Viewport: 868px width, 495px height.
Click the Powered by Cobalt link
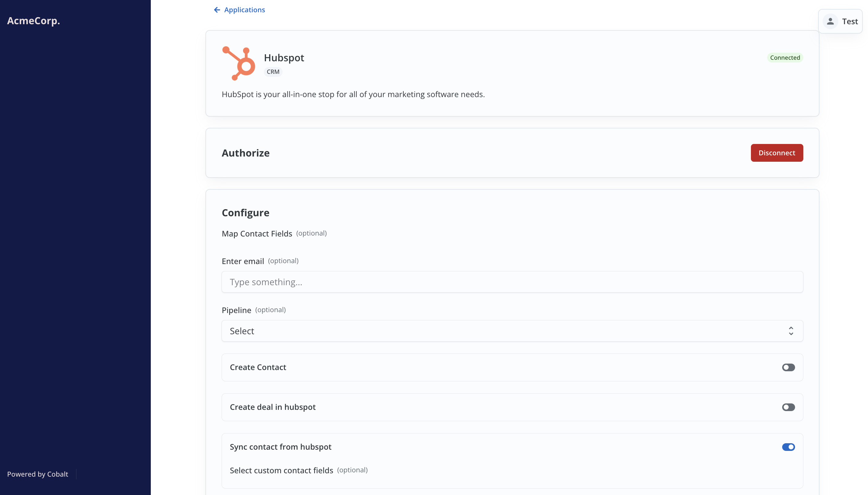pyautogui.click(x=38, y=474)
